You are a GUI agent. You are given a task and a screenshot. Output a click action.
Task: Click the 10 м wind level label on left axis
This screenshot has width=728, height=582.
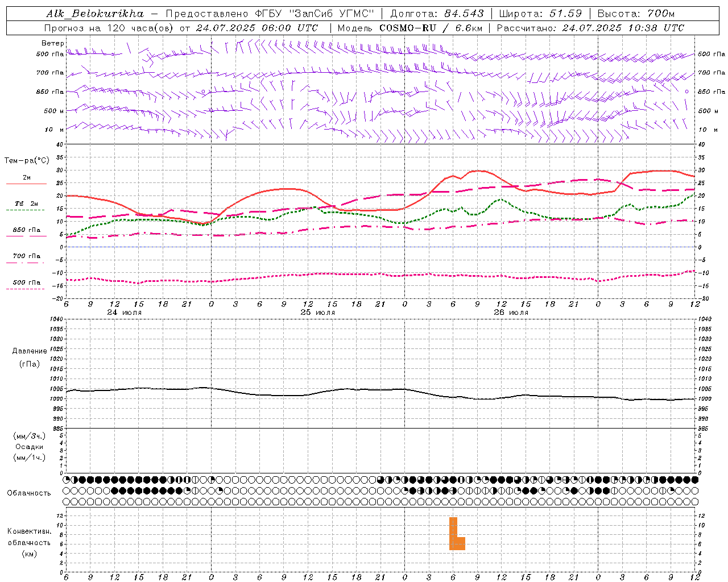coord(55,130)
